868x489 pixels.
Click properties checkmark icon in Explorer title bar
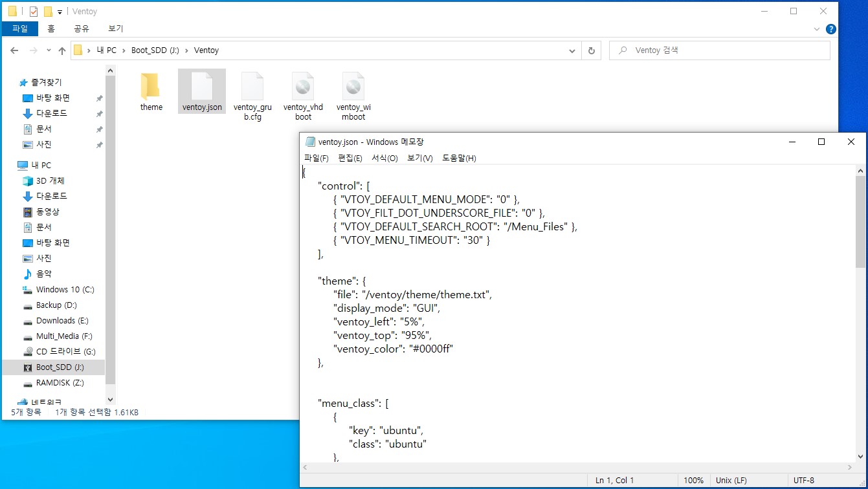(x=34, y=11)
